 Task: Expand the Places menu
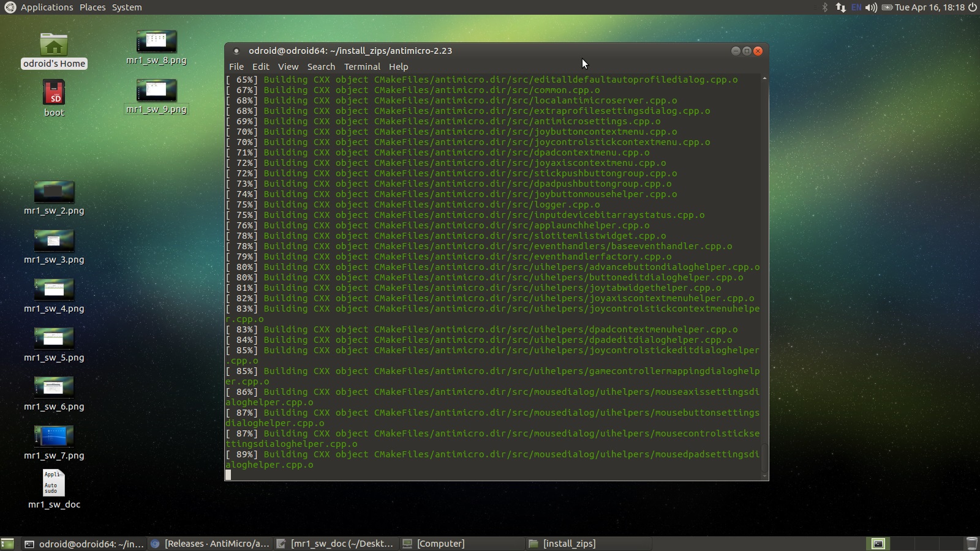pos(92,7)
